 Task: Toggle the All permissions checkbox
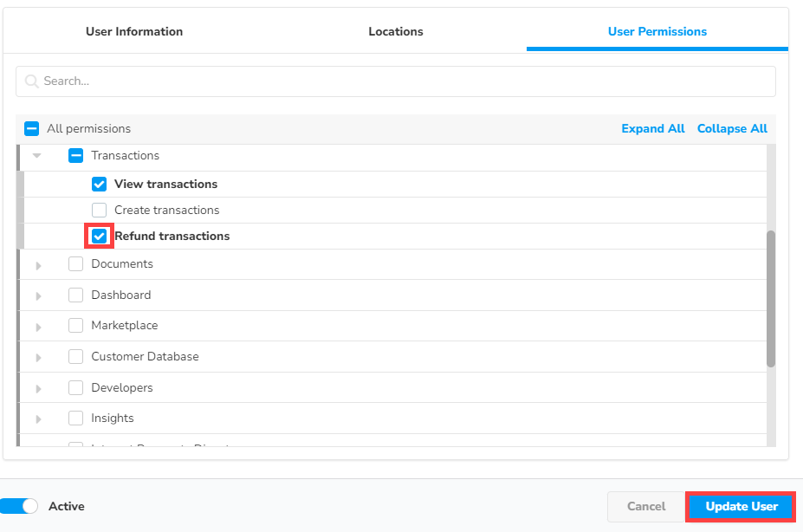point(32,129)
